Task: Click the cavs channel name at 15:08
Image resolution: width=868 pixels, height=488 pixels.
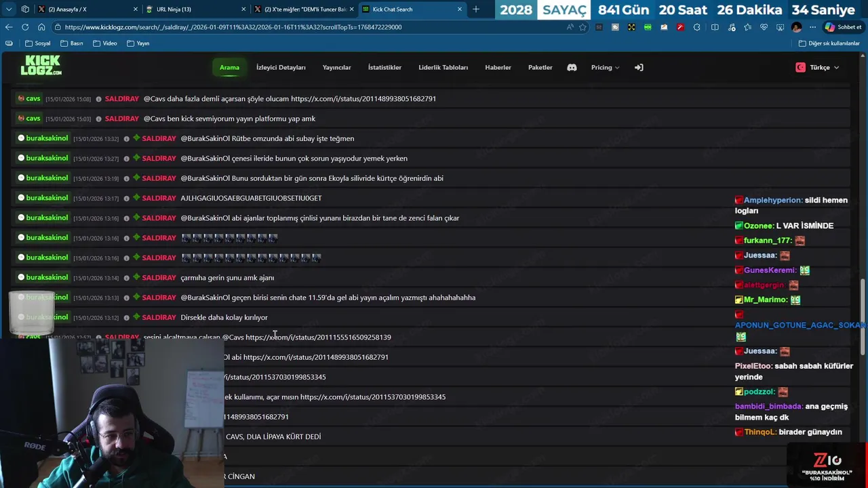Action: pyautogui.click(x=33, y=99)
